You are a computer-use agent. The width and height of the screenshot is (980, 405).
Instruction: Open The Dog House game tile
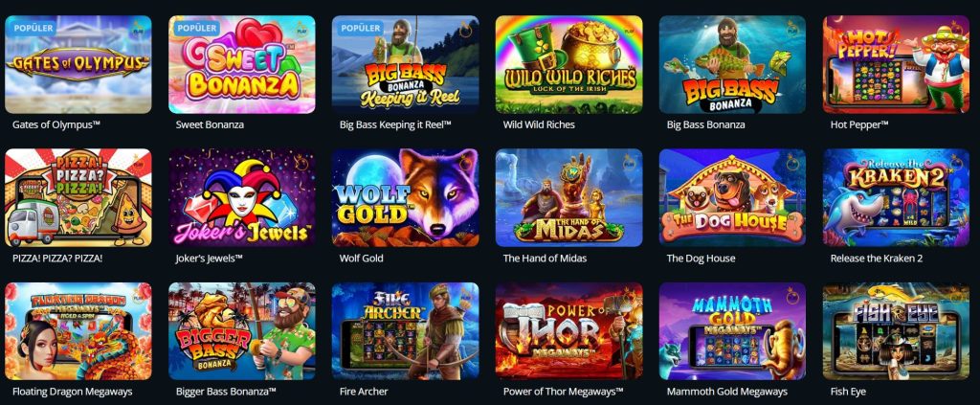pyautogui.click(x=732, y=197)
